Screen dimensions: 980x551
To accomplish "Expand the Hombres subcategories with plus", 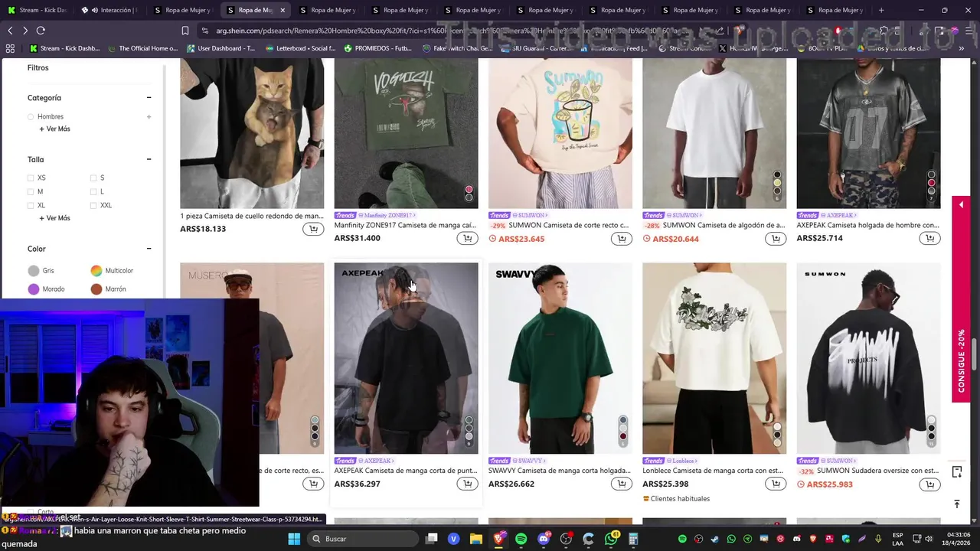I will 149,116.
